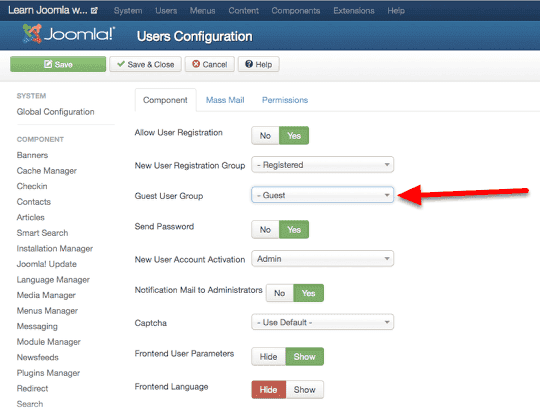
Task: Set Notification Mail to Administrators to Yes
Action: (x=309, y=293)
